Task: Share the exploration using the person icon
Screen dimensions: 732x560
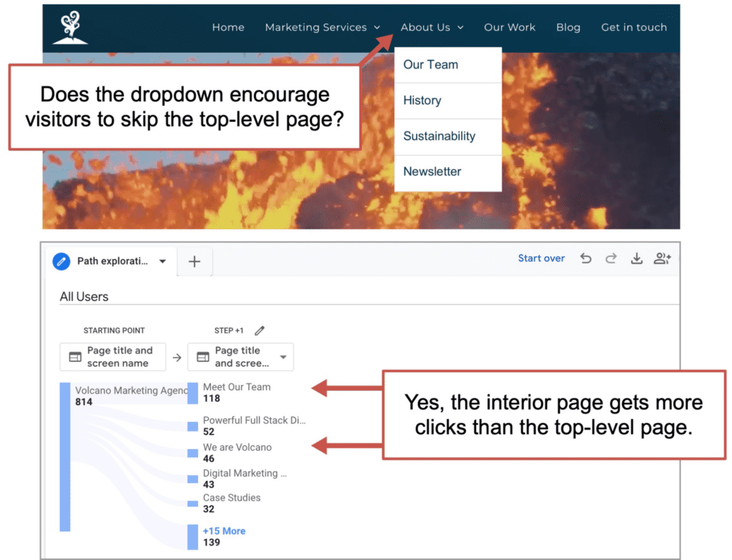Action: (663, 259)
